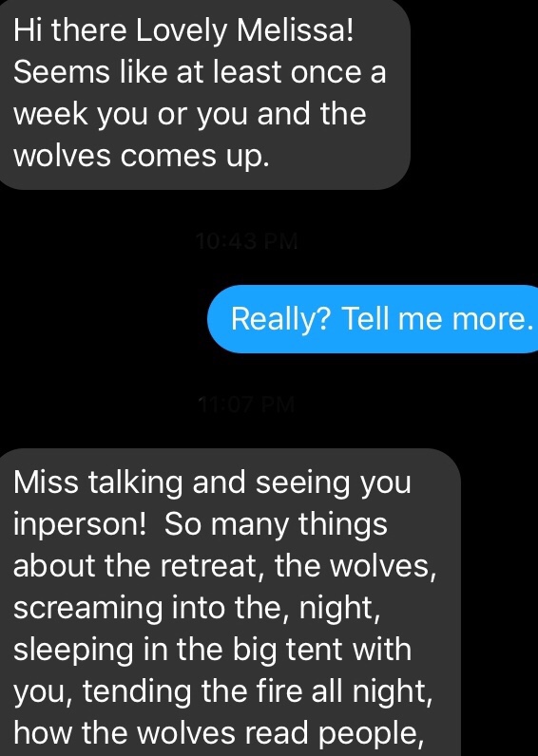
Task: Select the 'Hi there Lovely Melissa!' line
Action: pyautogui.click(x=183, y=32)
